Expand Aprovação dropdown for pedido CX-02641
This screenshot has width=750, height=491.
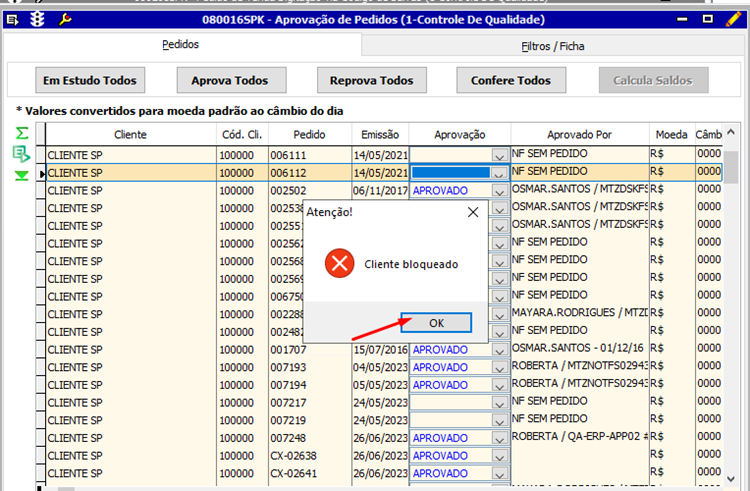pos(500,474)
